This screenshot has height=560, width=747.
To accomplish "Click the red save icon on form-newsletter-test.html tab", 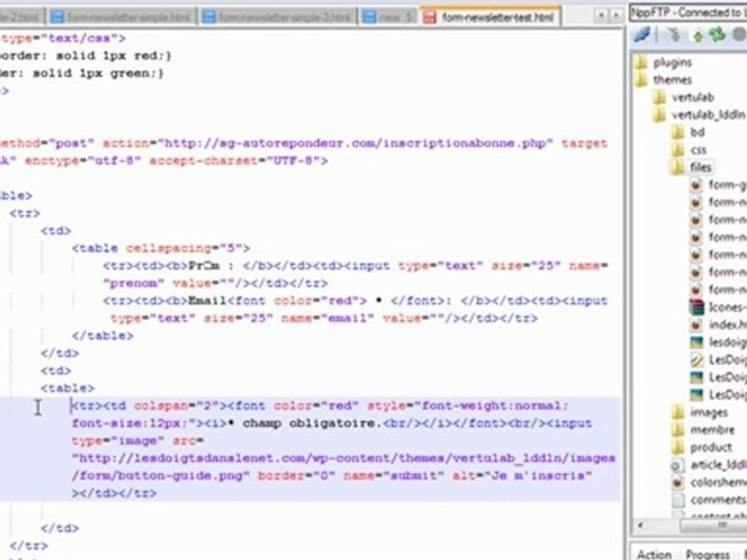I will click(430, 18).
